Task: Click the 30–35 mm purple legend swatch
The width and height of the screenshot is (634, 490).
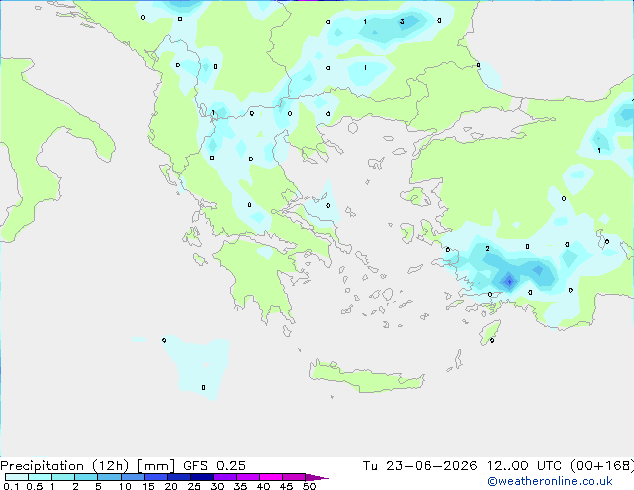Action: pos(225,477)
